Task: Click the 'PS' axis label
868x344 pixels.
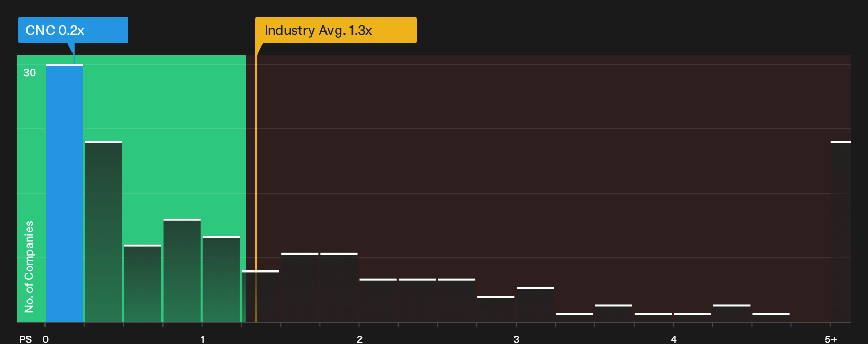Action: tap(25, 339)
